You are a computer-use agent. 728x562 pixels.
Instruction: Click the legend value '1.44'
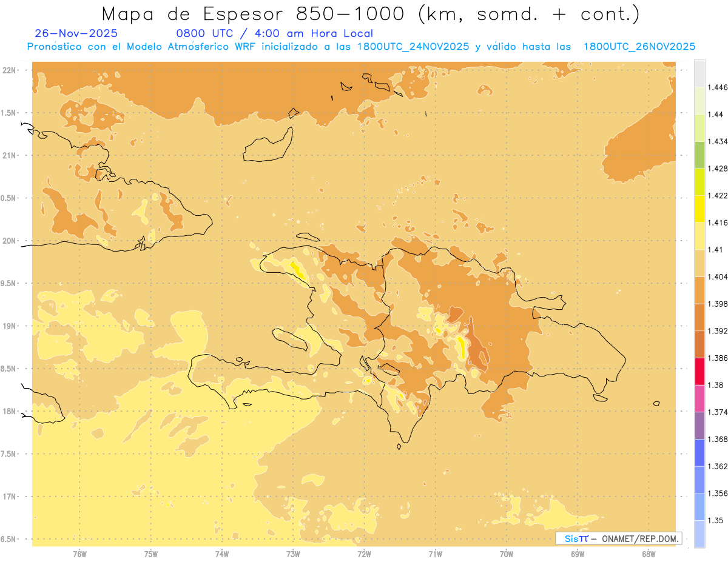coord(715,115)
